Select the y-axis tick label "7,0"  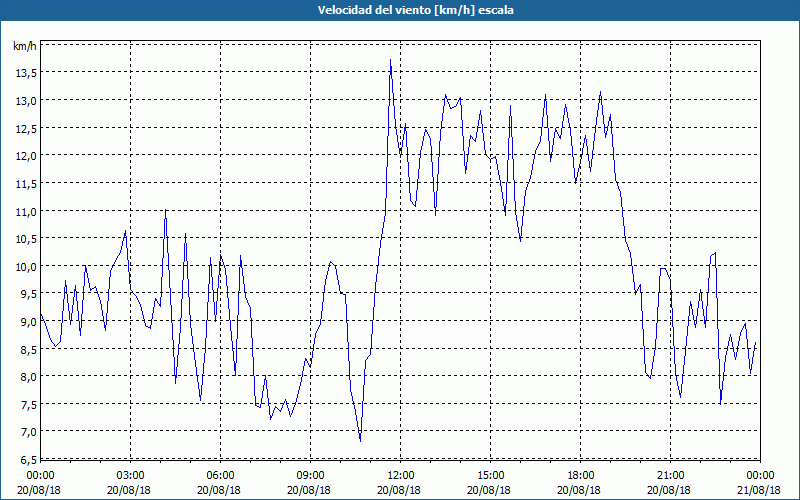[x=28, y=433]
